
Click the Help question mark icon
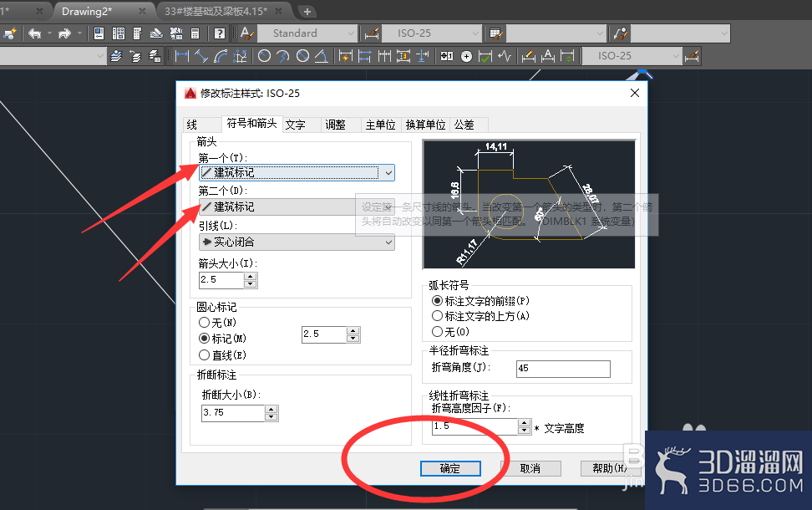[220, 33]
